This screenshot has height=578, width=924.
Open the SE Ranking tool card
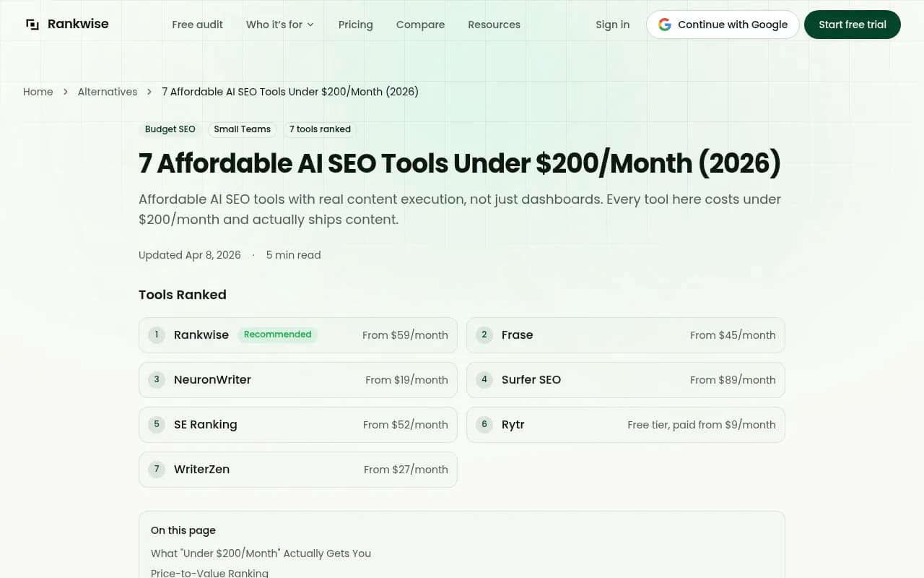(298, 425)
